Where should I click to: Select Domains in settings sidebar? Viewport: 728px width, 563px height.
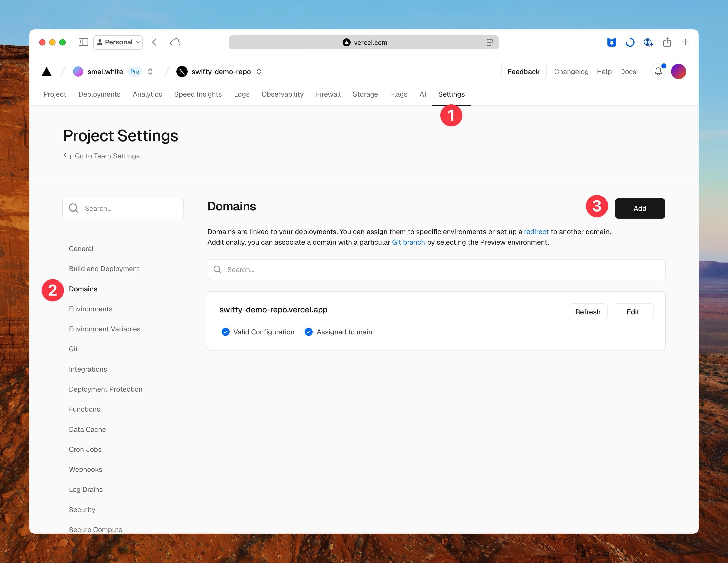(83, 289)
